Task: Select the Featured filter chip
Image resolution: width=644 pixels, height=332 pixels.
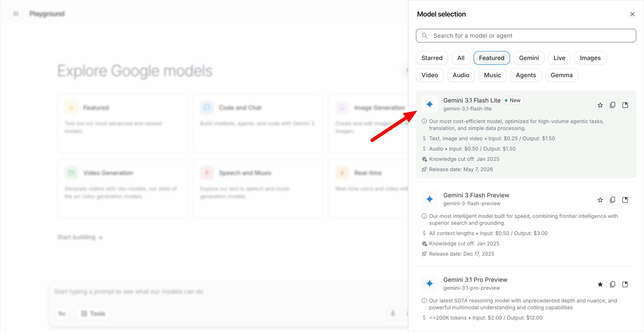Action: click(x=492, y=58)
